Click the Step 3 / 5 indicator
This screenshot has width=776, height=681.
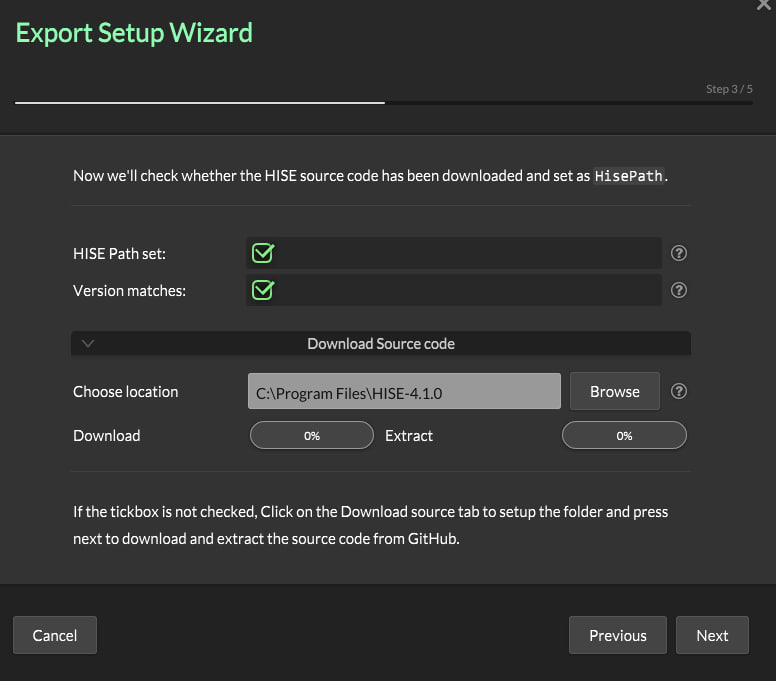click(x=729, y=89)
